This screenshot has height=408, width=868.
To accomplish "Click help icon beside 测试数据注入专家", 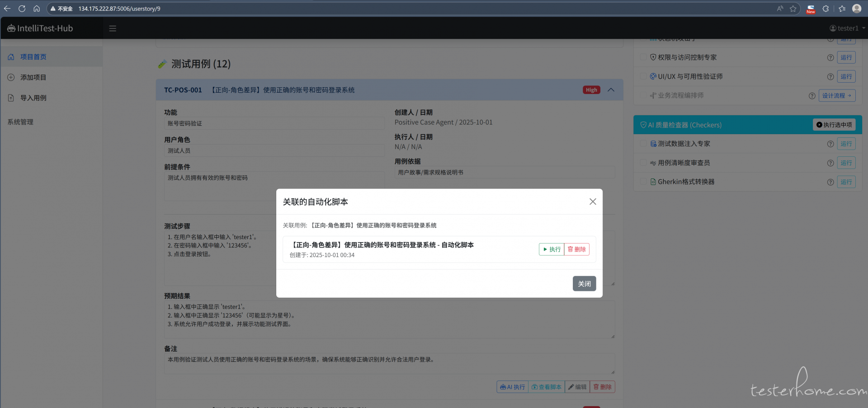I will [x=830, y=144].
